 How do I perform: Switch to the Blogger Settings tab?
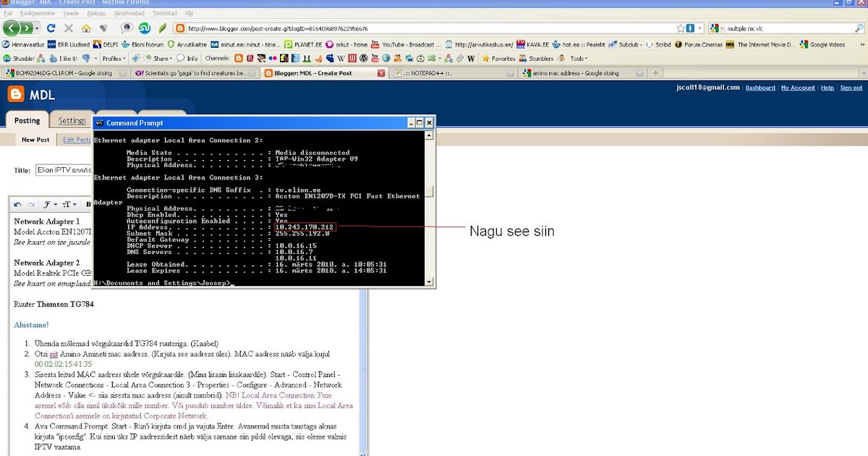coord(72,121)
